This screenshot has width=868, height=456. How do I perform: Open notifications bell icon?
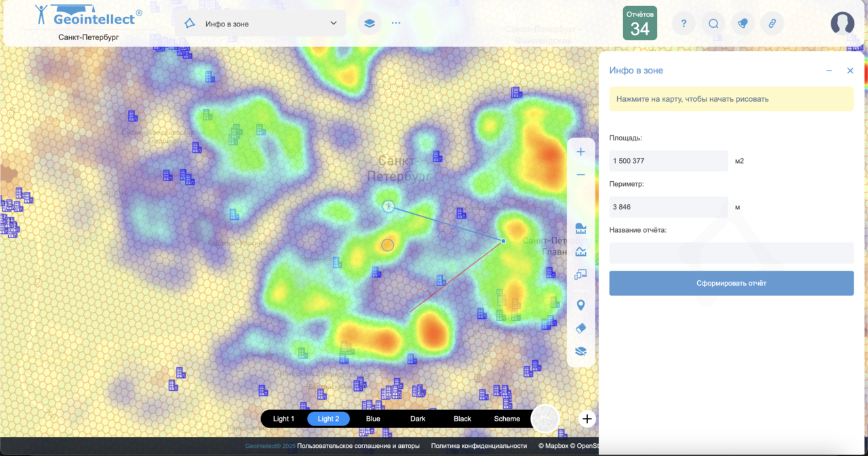[x=743, y=24]
